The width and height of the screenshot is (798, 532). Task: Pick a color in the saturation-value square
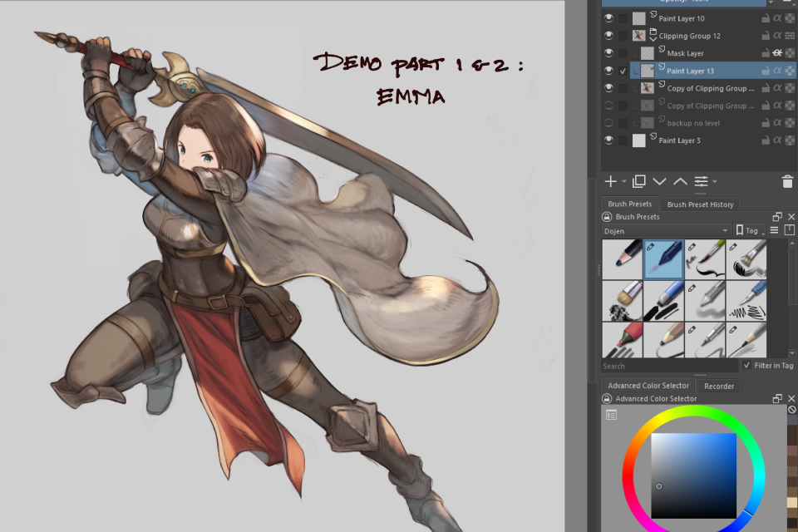pyautogui.click(x=693, y=475)
